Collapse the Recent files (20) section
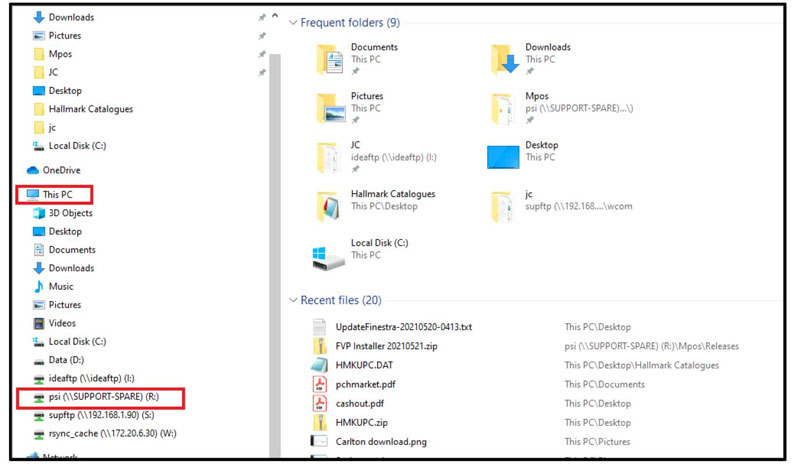 pos(293,300)
